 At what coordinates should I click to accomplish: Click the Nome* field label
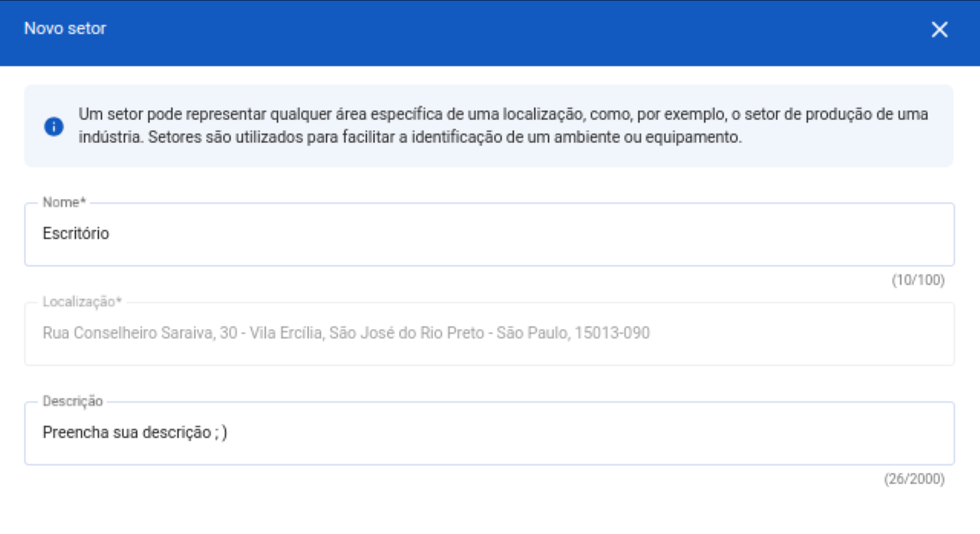[64, 203]
